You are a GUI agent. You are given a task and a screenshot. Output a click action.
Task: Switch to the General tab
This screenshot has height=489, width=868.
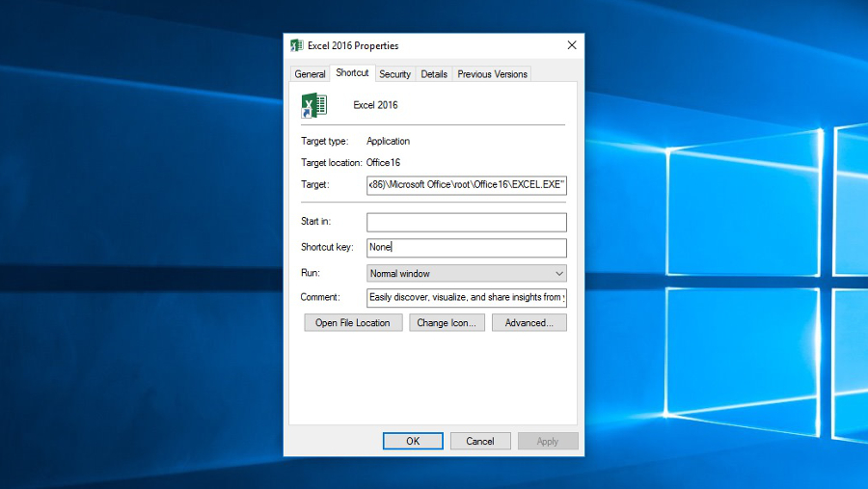pyautogui.click(x=310, y=73)
